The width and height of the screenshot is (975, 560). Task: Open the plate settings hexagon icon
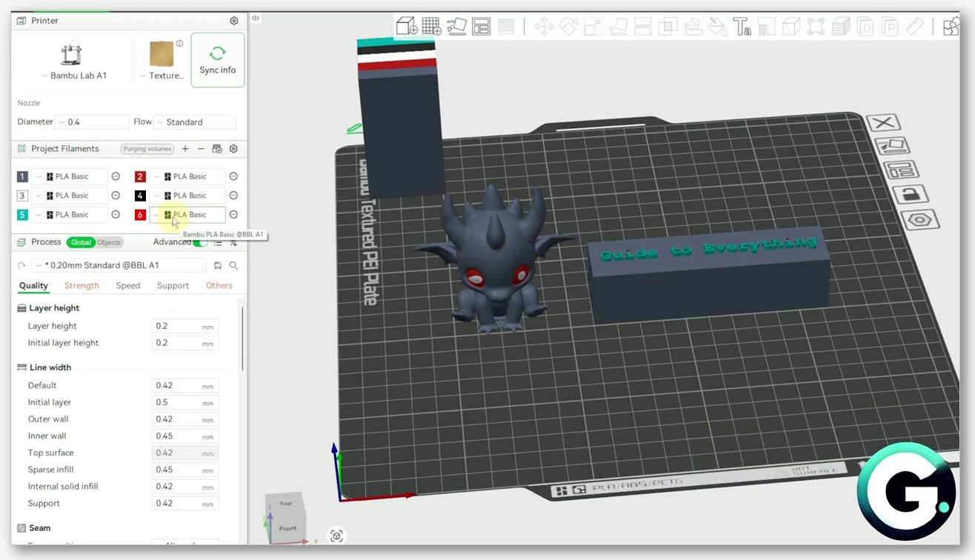pos(920,220)
